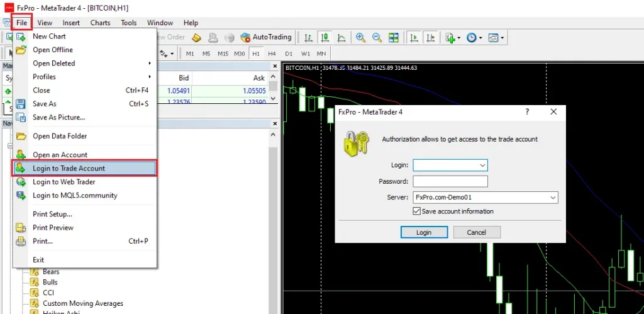Select the M30 timeframe

click(240, 54)
